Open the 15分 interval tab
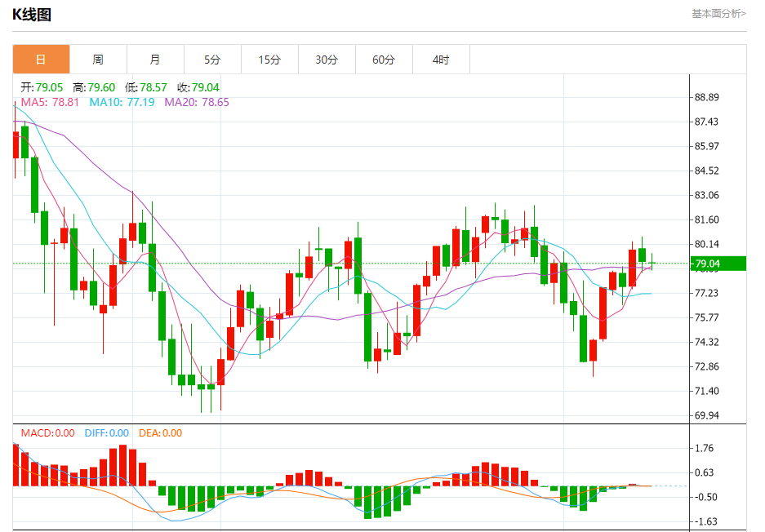765x532 pixels. pyautogui.click(x=269, y=60)
